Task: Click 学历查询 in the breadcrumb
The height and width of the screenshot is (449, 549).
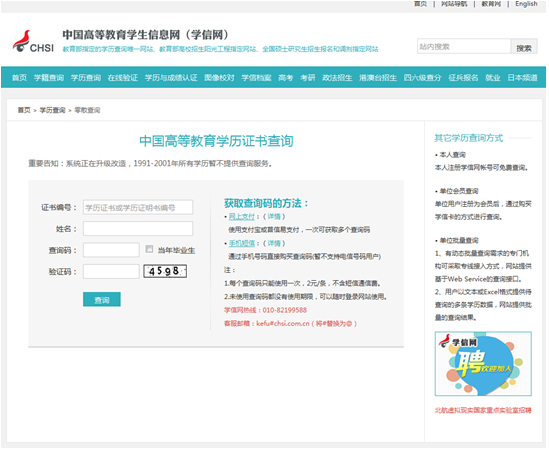Action: (53, 110)
